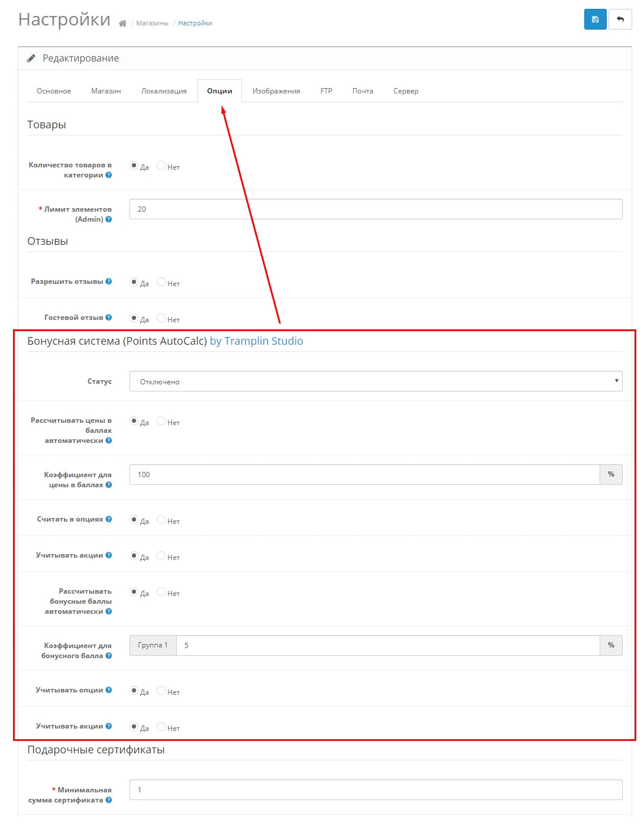The width and height of the screenshot is (644, 832).
Task: Click help icon beside the first Учитывать акции
Action: click(108, 555)
